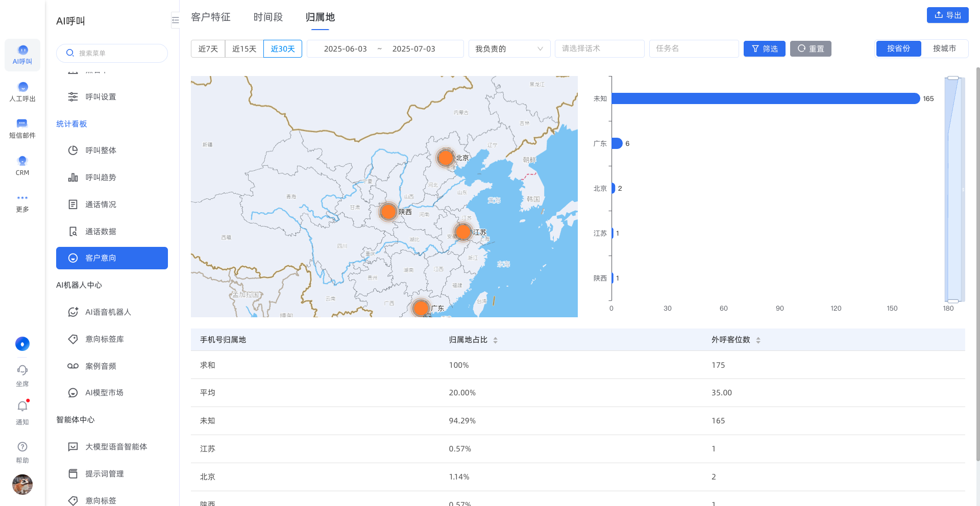Switch to the 时间段 tab
The height and width of the screenshot is (506, 980).
coord(268,17)
